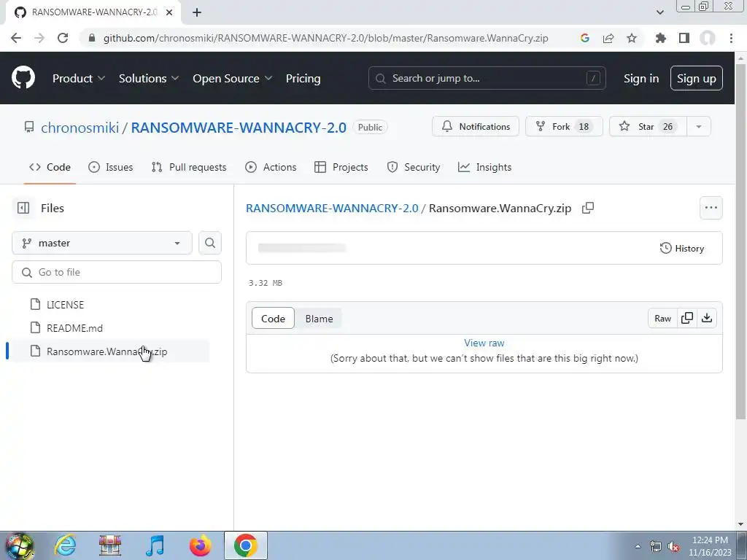Open Security tab
Viewport: 747px width, 560px height.
pos(413,167)
